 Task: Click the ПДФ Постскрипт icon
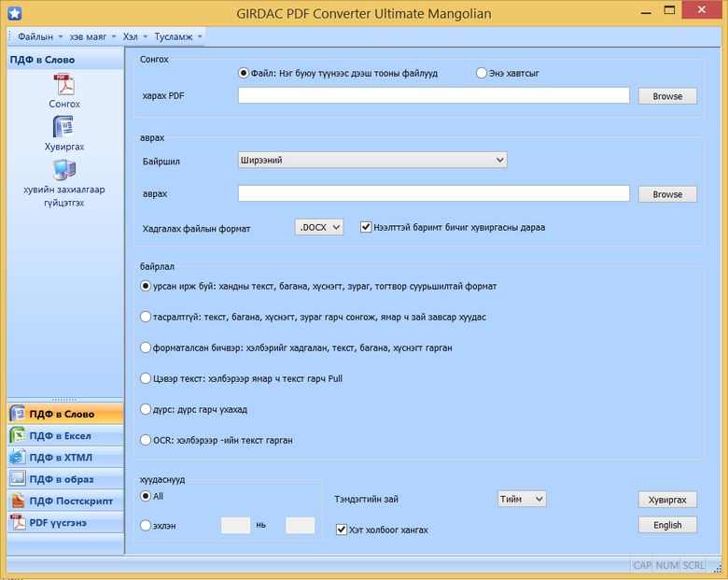click(x=18, y=501)
